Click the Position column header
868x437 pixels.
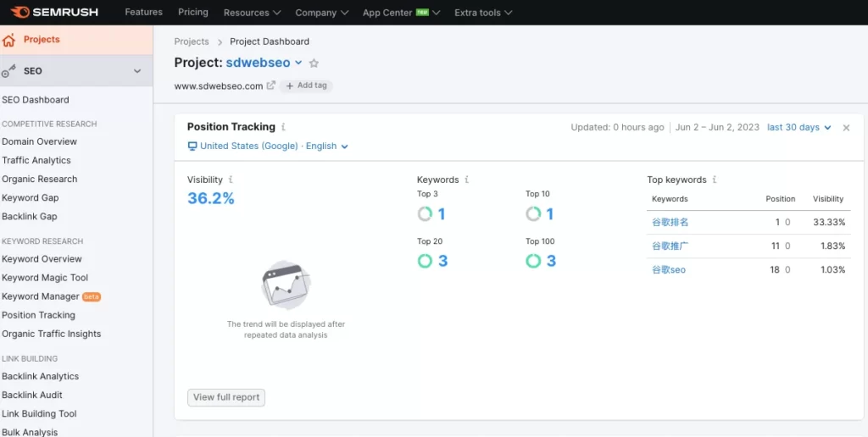781,198
